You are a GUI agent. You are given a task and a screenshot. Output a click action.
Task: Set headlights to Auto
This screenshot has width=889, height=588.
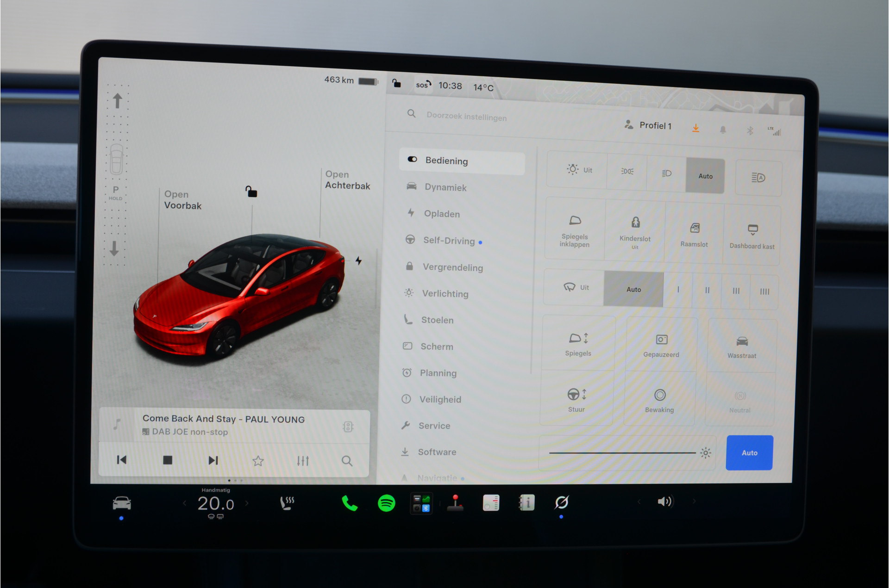click(705, 176)
